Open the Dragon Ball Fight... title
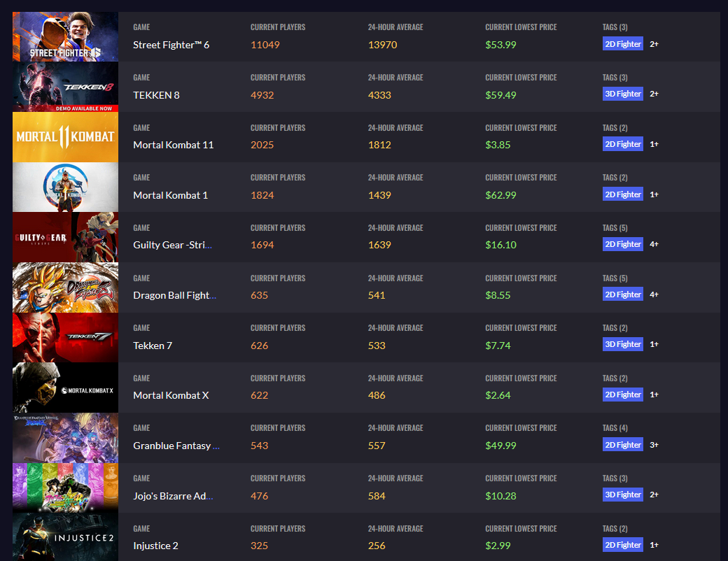The image size is (728, 561). pyautogui.click(x=174, y=295)
